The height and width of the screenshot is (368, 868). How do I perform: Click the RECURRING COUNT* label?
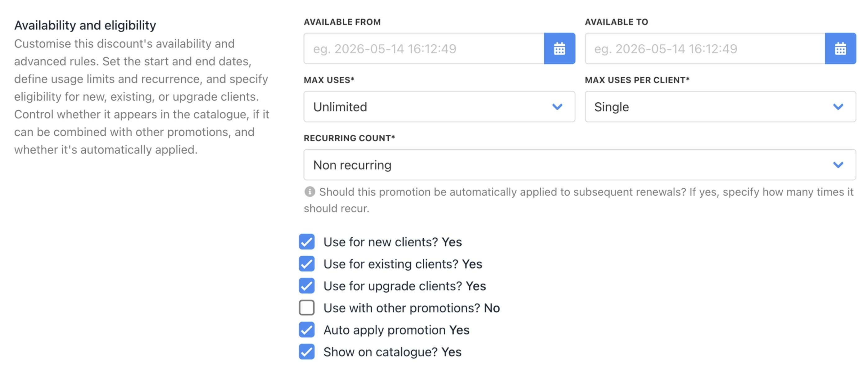point(350,138)
